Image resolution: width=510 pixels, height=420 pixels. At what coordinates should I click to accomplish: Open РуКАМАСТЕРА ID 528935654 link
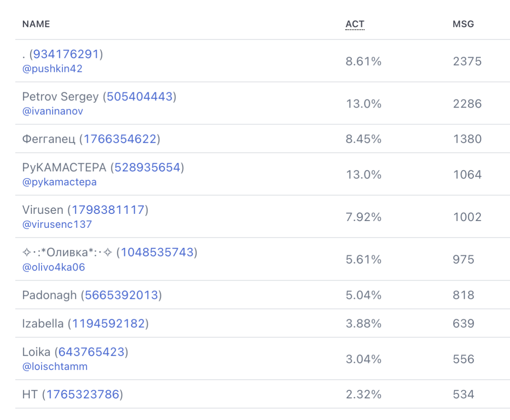pos(147,167)
